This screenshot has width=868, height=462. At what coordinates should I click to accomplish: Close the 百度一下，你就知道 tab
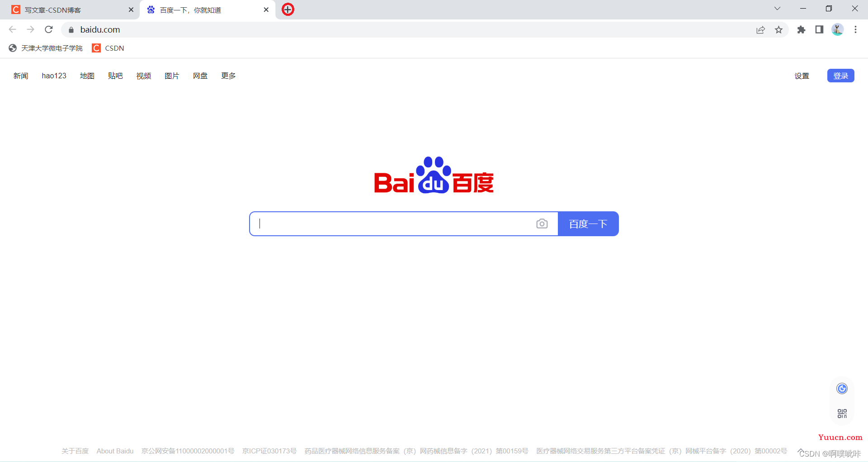[x=266, y=10]
